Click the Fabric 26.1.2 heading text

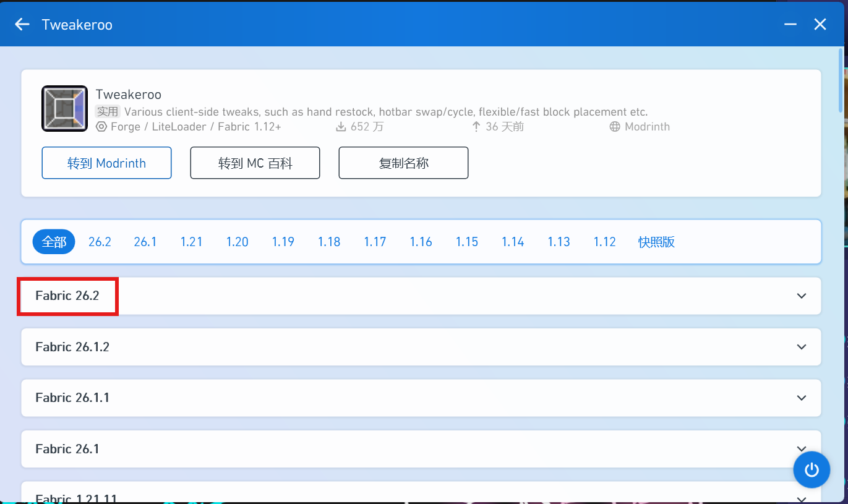(x=72, y=347)
